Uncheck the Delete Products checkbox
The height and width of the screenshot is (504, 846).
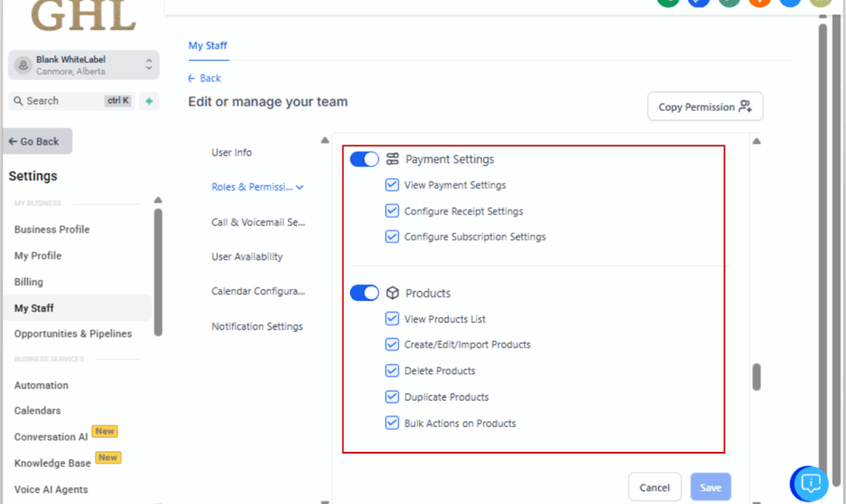(392, 371)
